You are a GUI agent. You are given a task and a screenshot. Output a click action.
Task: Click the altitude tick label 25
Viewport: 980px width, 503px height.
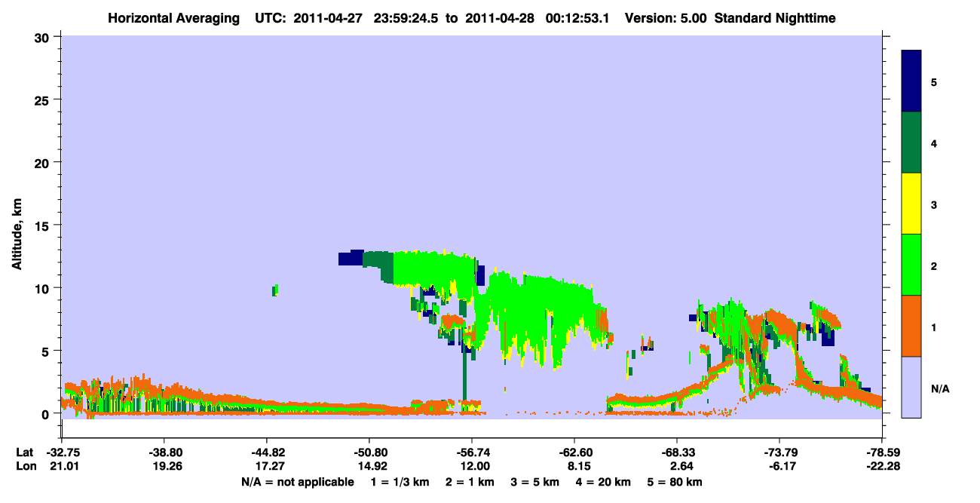42,100
